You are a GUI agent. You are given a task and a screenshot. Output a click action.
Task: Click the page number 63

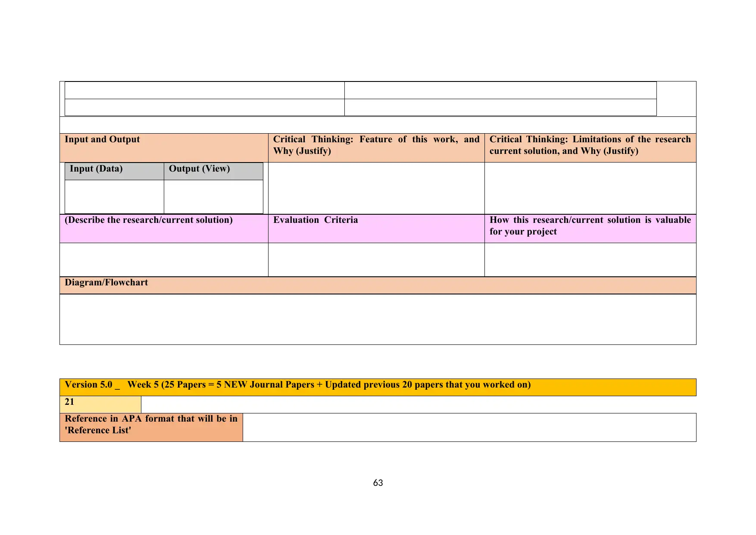[x=378, y=483]
